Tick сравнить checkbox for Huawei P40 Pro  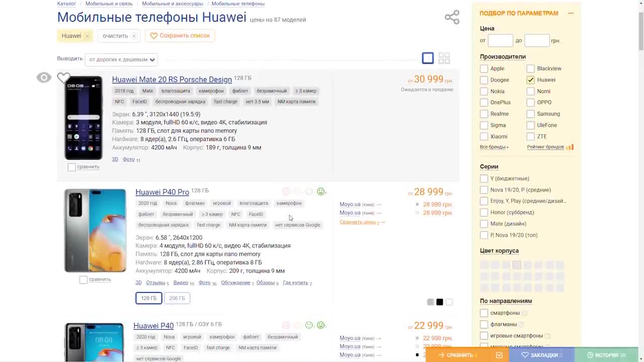84,280
